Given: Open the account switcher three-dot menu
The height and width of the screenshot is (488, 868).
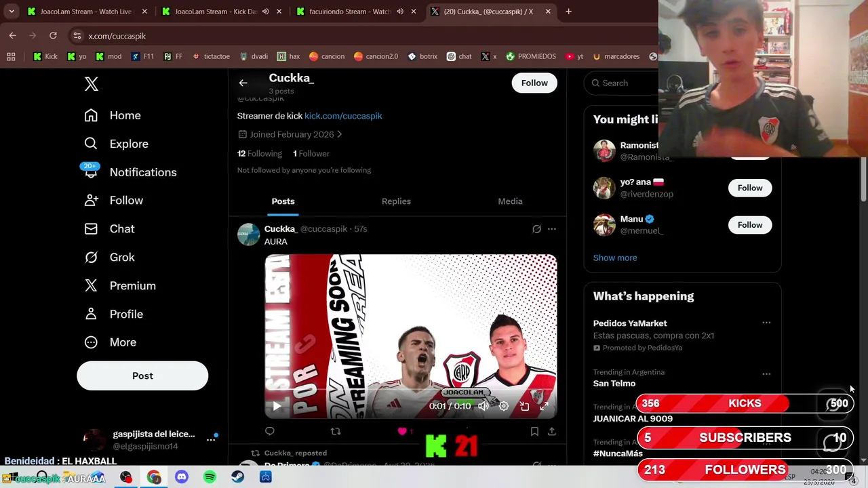Looking at the screenshot, I should pos(211,440).
